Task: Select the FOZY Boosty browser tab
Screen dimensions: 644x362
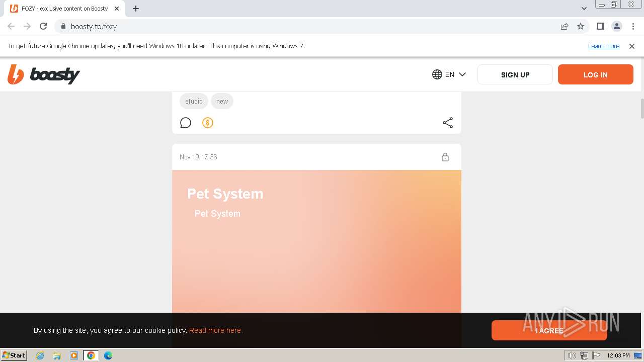Action: (64, 9)
